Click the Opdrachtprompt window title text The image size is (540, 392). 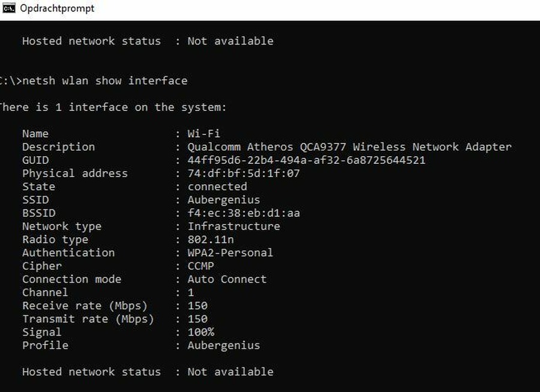point(57,8)
